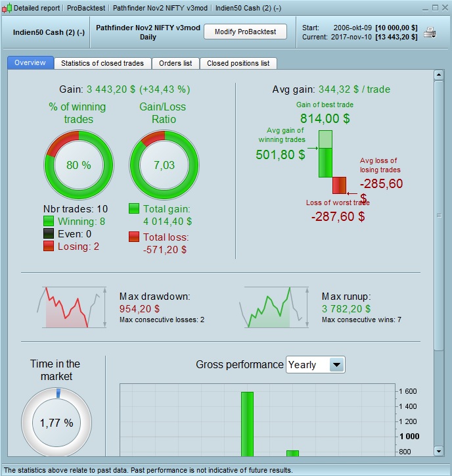Click the candlestick app icon in the title bar

7,8
